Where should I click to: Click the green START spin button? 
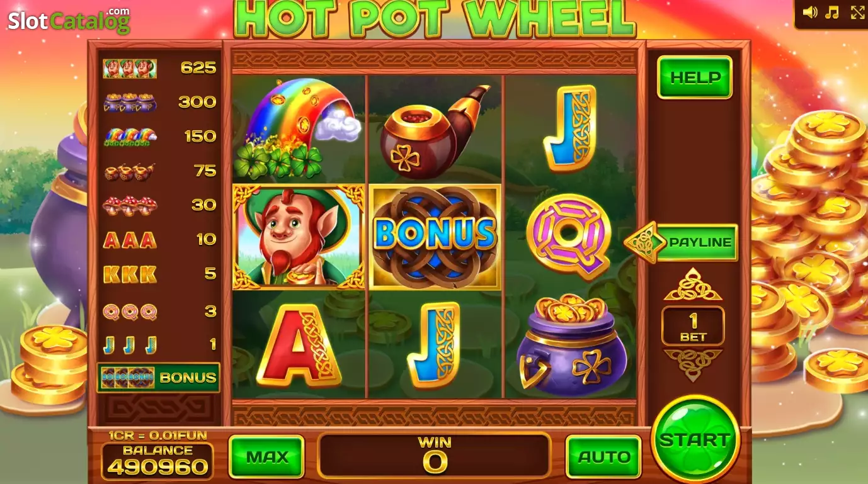click(695, 439)
